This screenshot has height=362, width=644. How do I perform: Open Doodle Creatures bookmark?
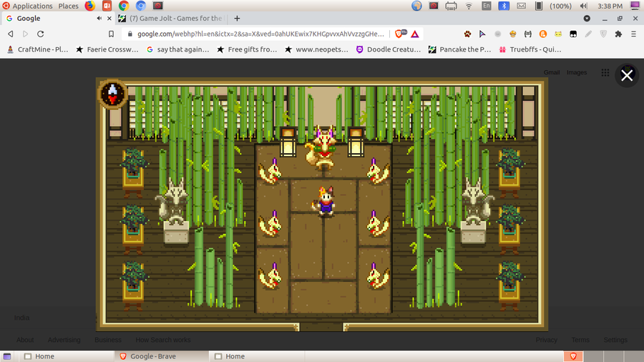tap(389, 49)
